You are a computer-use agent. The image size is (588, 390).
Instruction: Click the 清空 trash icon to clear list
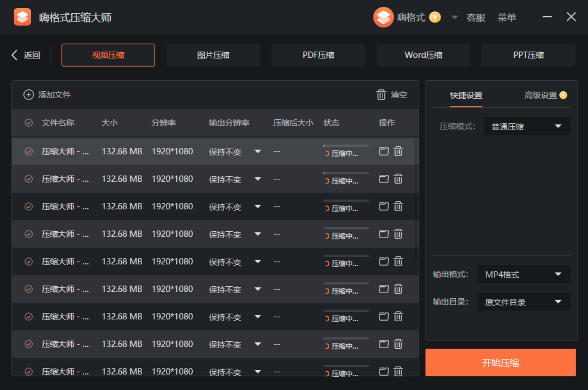coord(381,95)
